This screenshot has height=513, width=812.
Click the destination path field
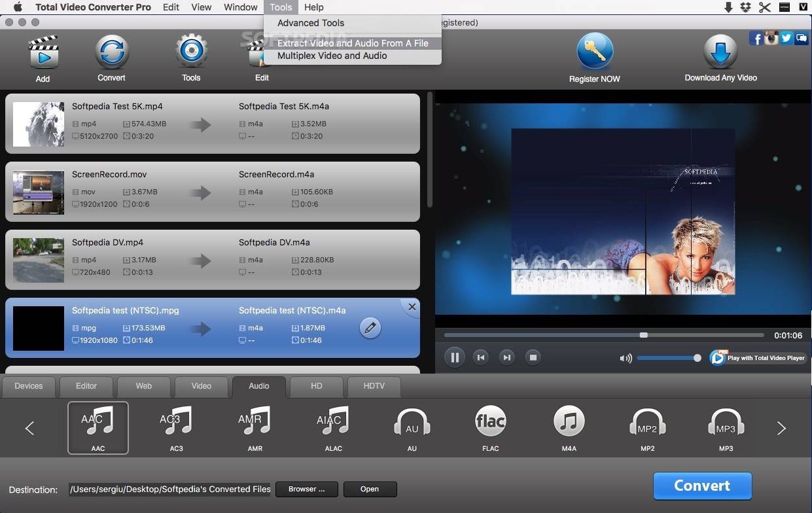pos(170,489)
